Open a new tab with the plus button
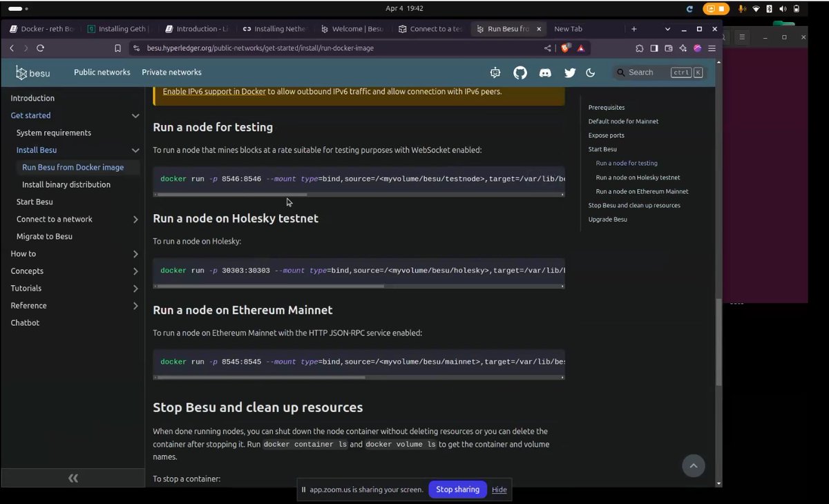This screenshot has height=504, width=829. 634,29
